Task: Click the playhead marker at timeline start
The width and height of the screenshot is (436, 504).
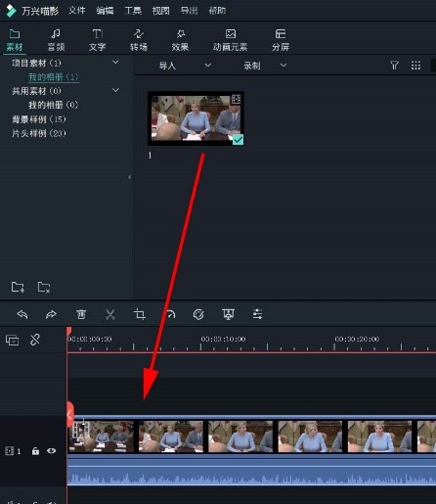Action: pos(68,332)
